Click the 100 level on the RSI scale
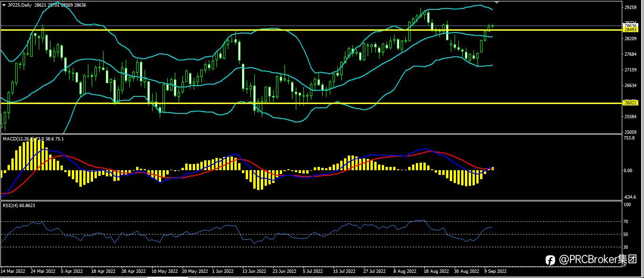This screenshot has width=644, height=278. coord(627,205)
